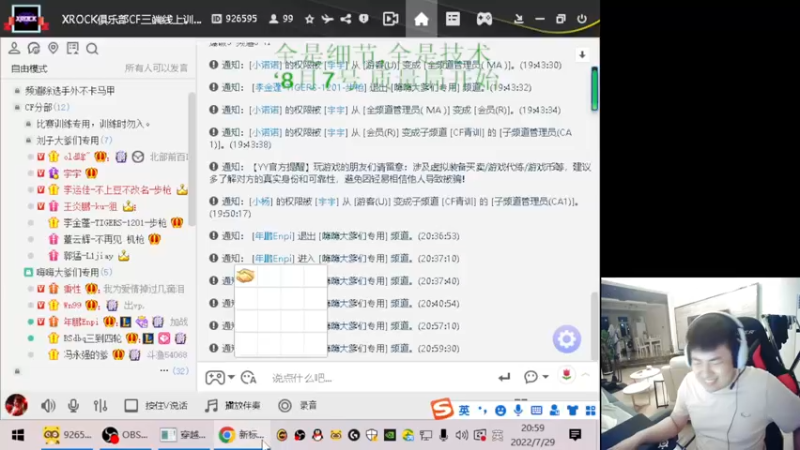Click the headset icon above channel list
Viewport: 800px width, 450px height.
(x=34, y=48)
